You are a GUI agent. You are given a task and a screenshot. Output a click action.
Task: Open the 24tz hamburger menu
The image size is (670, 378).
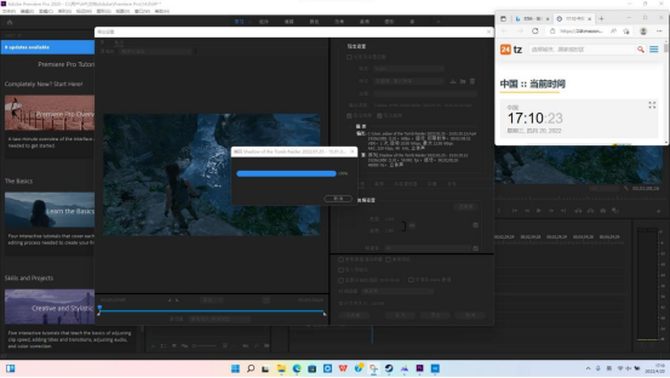pos(654,50)
